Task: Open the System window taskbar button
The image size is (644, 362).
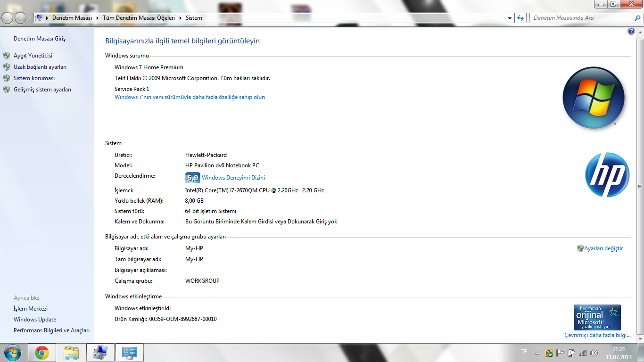Action: (x=100, y=353)
